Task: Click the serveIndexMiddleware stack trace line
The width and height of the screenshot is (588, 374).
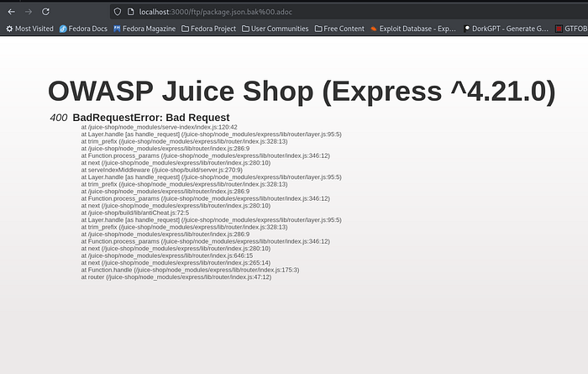Action: (161, 170)
